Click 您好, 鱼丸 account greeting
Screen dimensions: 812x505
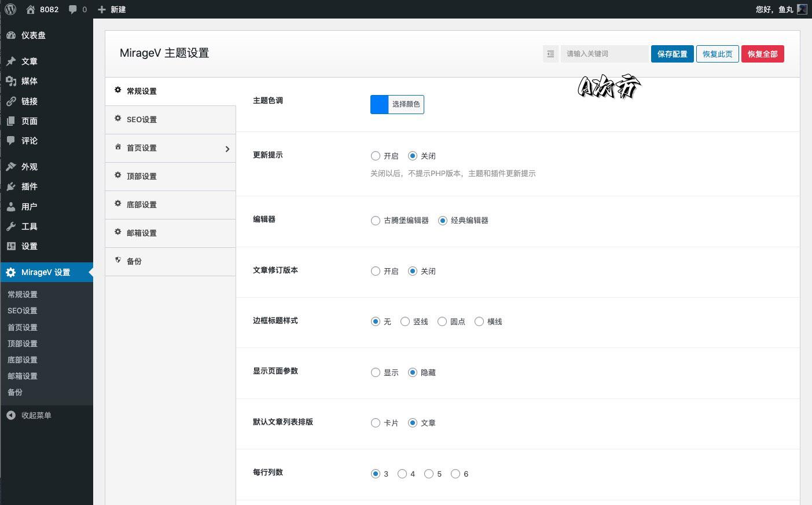[774, 9]
